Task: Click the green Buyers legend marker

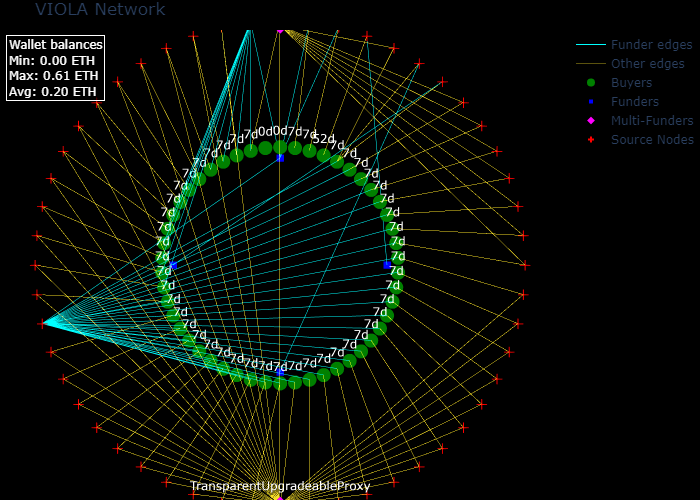Action: point(591,83)
